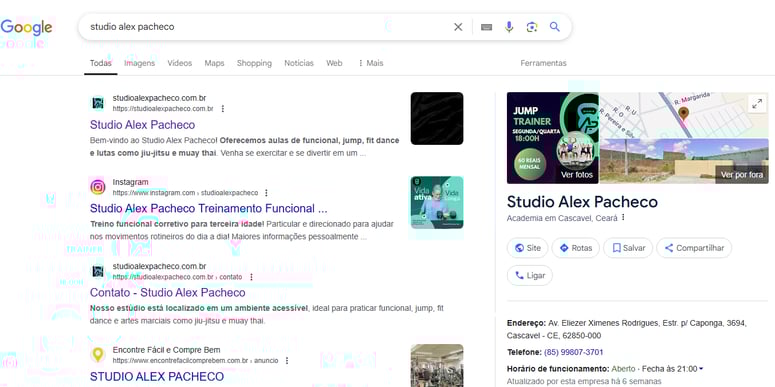
Task: Call phone number (85) 99807-3701
Action: click(573, 352)
